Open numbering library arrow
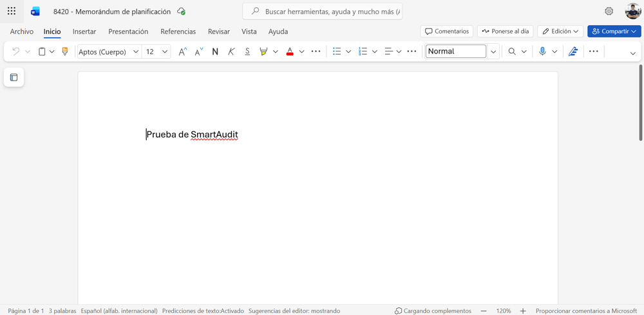The width and height of the screenshot is (644, 315). tap(375, 52)
